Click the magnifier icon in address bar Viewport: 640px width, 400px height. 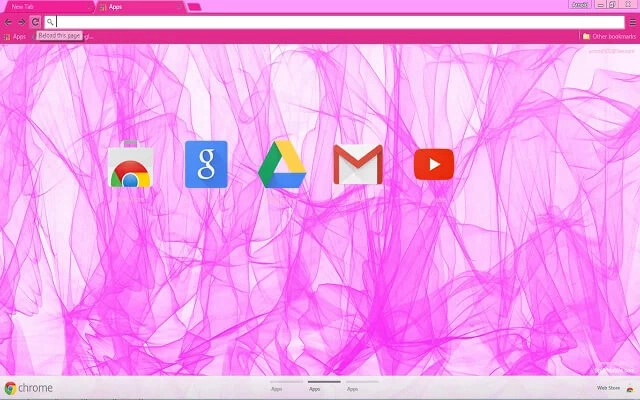coord(50,22)
